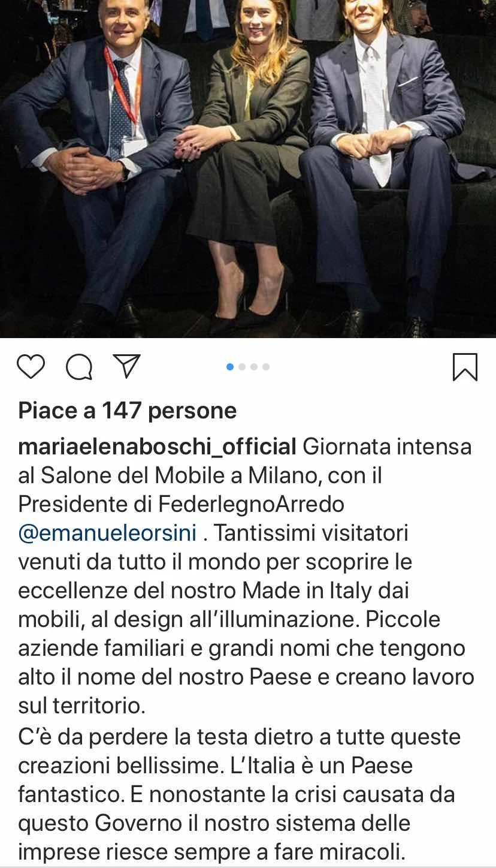Go to the third carousel dot

(x=254, y=367)
